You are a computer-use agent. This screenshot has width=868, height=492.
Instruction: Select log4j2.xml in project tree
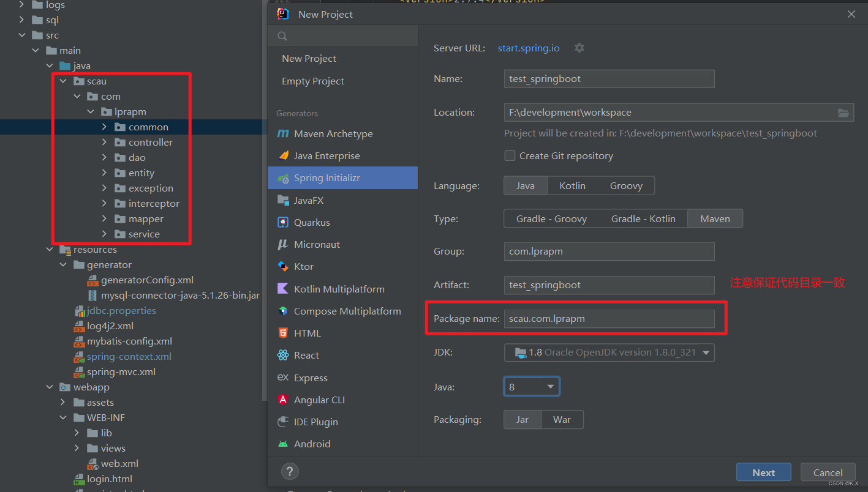pyautogui.click(x=110, y=326)
